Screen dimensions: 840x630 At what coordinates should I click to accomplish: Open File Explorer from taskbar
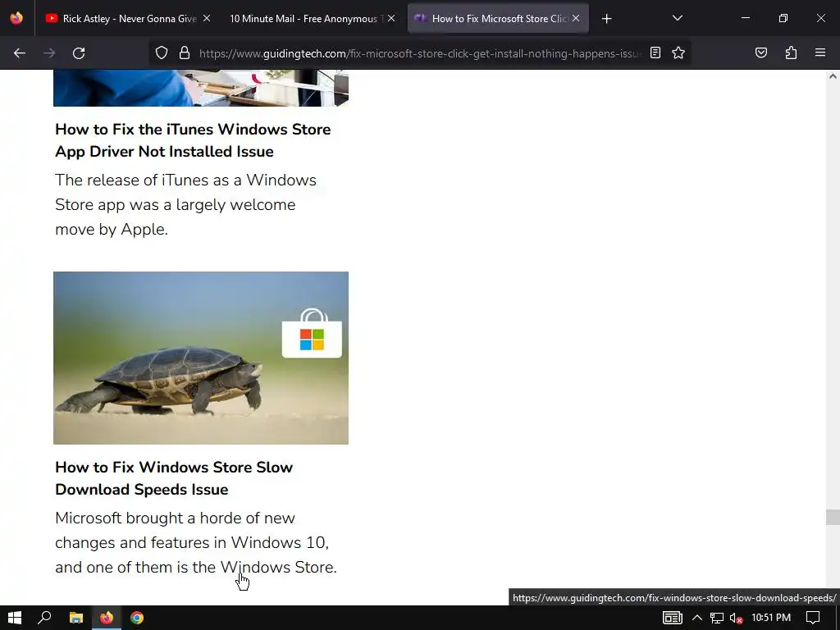pos(76,618)
